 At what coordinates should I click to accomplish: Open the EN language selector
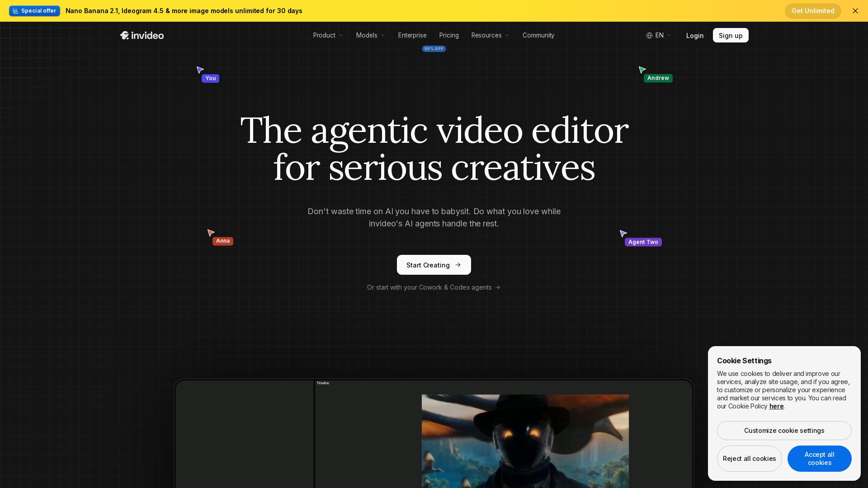659,35
